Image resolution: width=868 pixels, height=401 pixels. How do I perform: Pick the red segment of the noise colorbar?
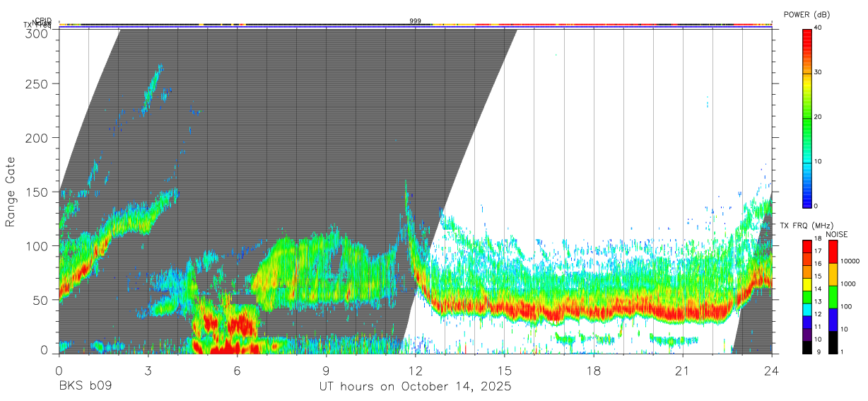(833, 252)
